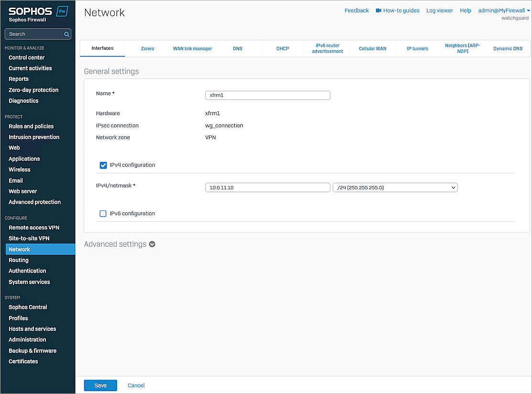Image resolution: width=532 pixels, height=394 pixels.
Task: Enable the IPv6 configuration checkbox
Action: pyautogui.click(x=103, y=213)
